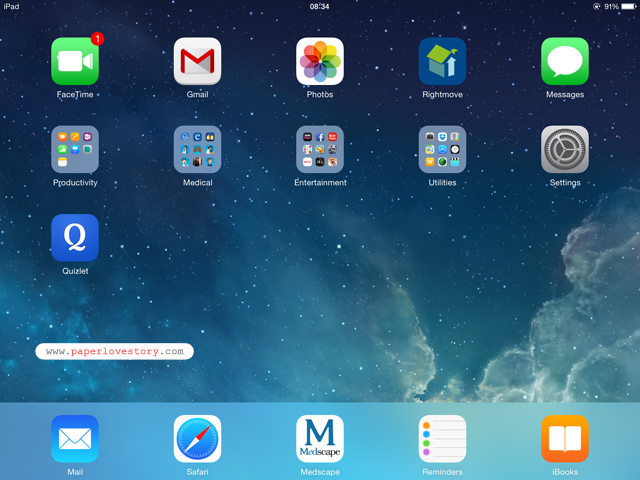This screenshot has height=480, width=640.
Task: Open the Messages app
Action: pos(565,61)
